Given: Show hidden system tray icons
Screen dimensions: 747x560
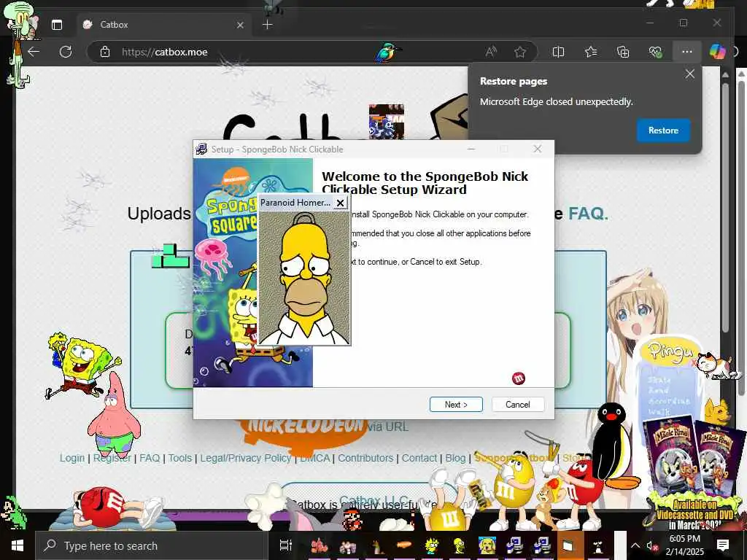Looking at the screenshot, I should pyautogui.click(x=635, y=545).
